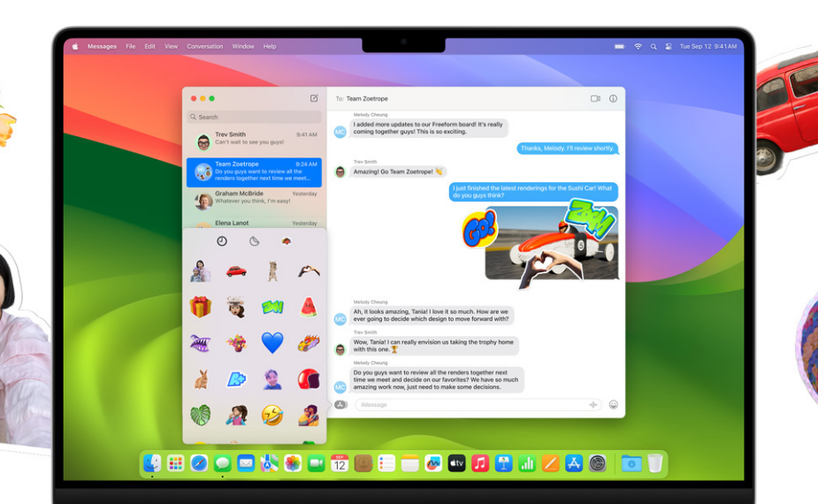Image resolution: width=818 pixels, height=504 pixels.
Task: Open Calendar from the Dock
Action: pyautogui.click(x=340, y=462)
